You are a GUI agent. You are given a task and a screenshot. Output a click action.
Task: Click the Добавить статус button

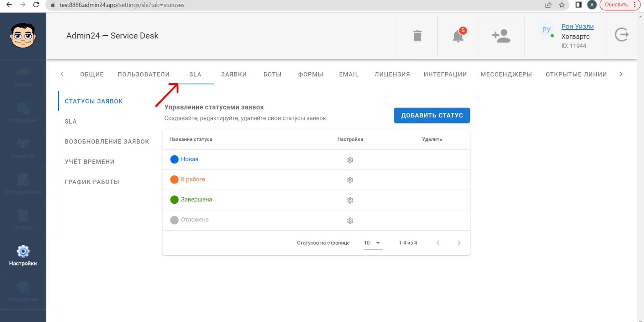click(432, 116)
